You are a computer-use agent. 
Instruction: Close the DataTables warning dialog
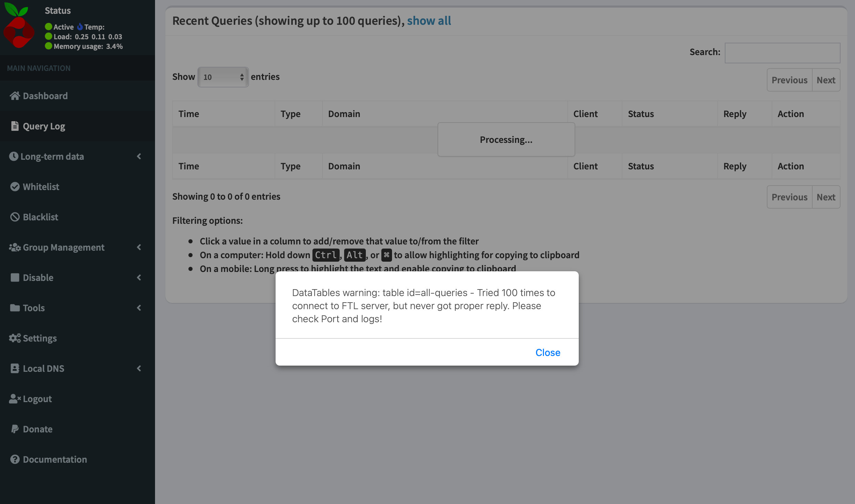[547, 353]
